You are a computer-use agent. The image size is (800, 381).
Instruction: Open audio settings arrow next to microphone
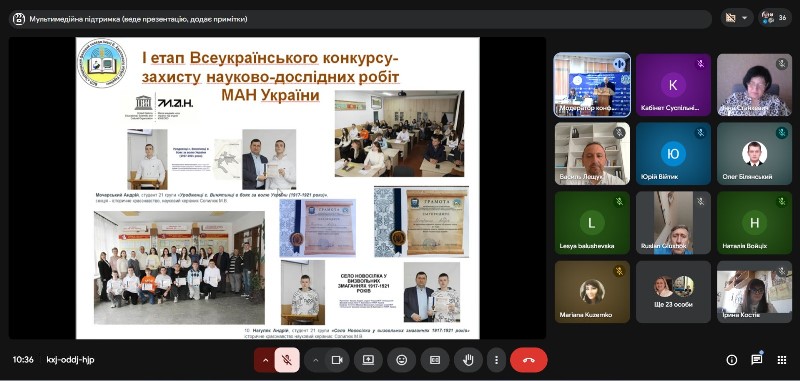pos(265,360)
